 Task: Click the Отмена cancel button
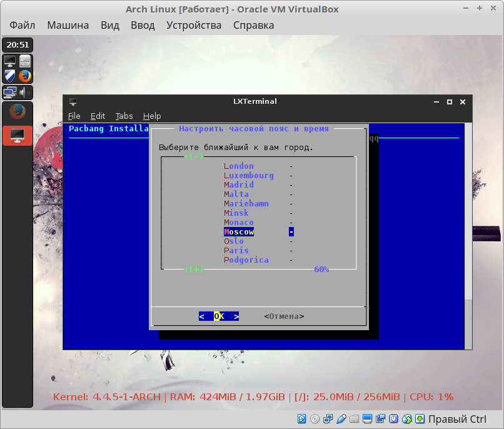coord(284,316)
